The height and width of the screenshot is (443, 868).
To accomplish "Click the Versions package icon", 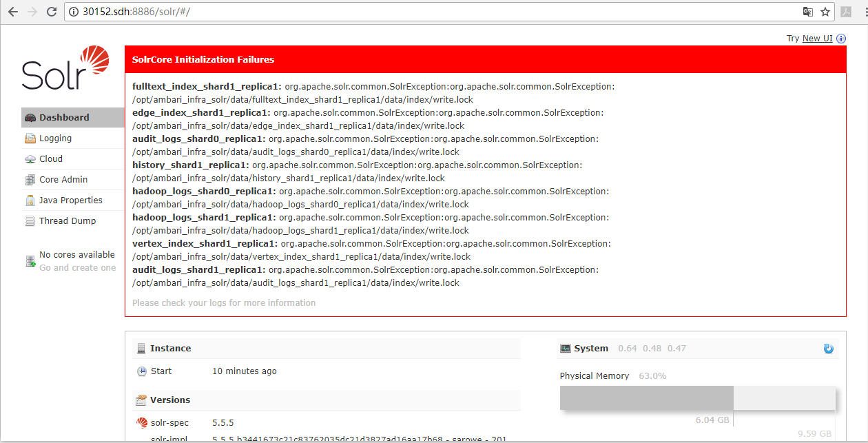I will tap(141, 400).
